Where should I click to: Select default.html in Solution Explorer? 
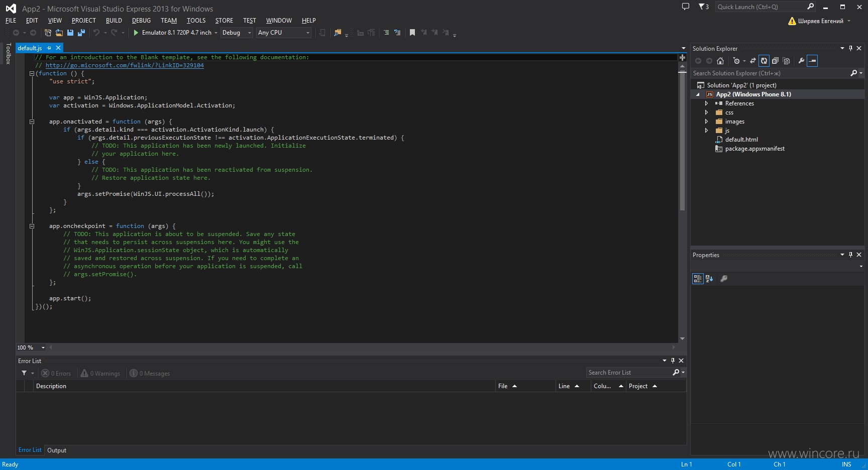point(741,140)
